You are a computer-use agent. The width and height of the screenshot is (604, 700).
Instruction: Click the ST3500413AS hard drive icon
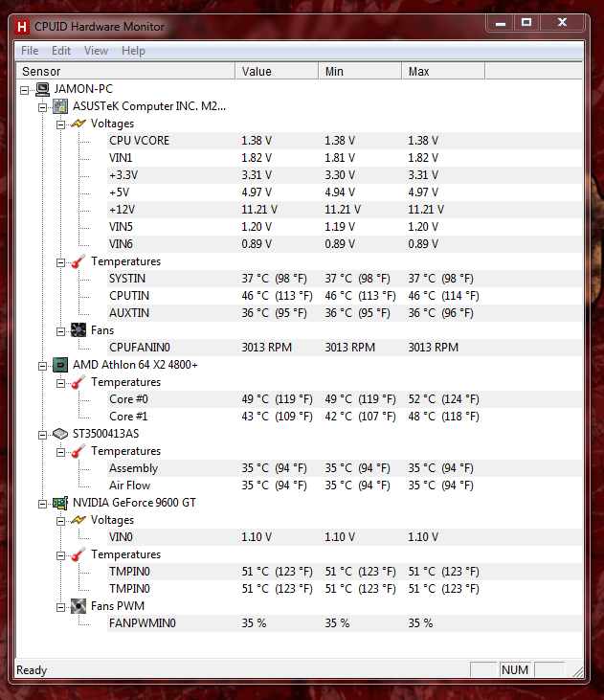coord(60,434)
